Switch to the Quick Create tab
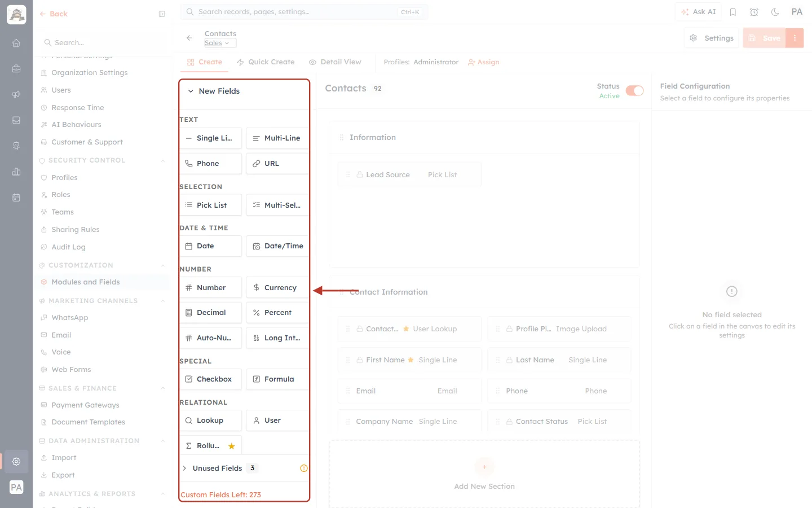Screen dimensions: 812x508 266,62
